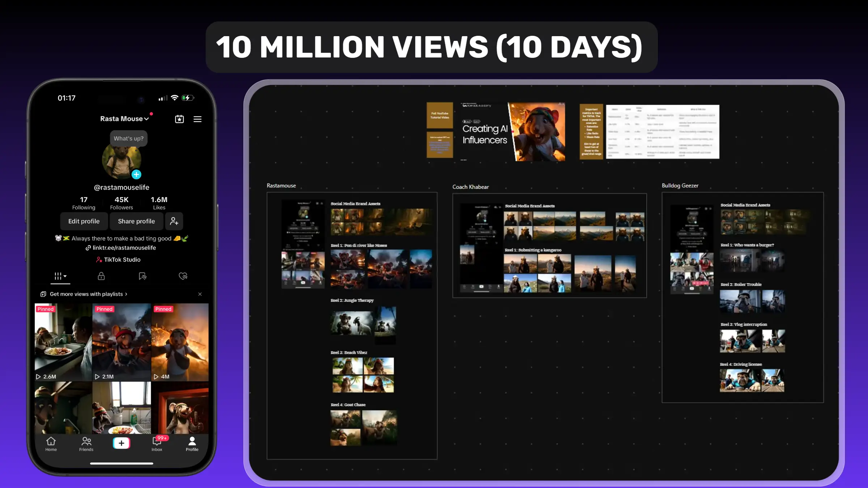Open the 17 Following list
The width and height of the screenshot is (868, 488).
(84, 203)
